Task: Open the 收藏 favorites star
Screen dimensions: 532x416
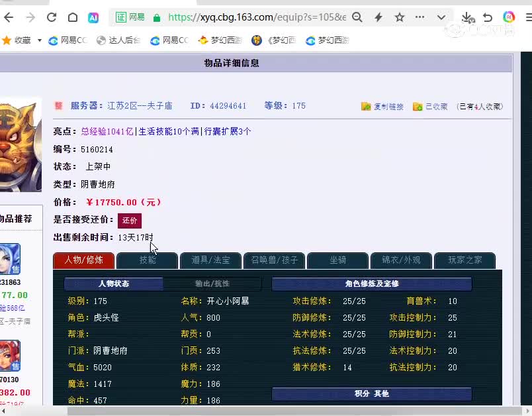Action: pos(7,40)
